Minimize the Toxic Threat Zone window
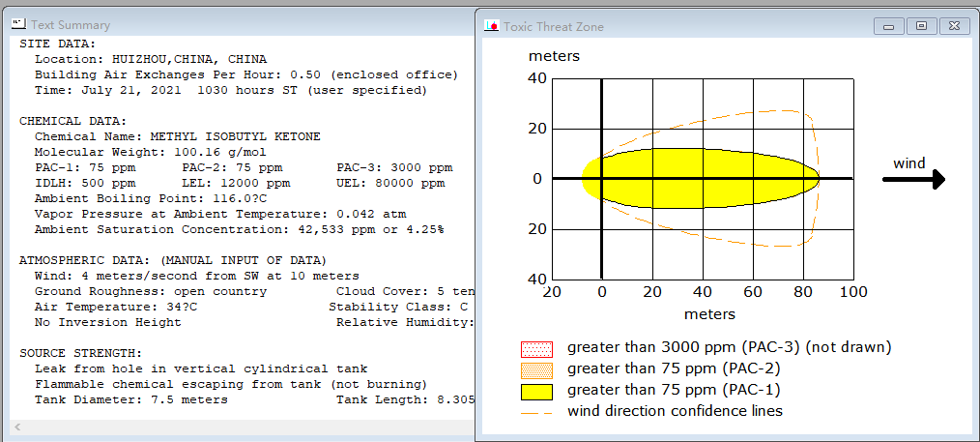 [889, 26]
